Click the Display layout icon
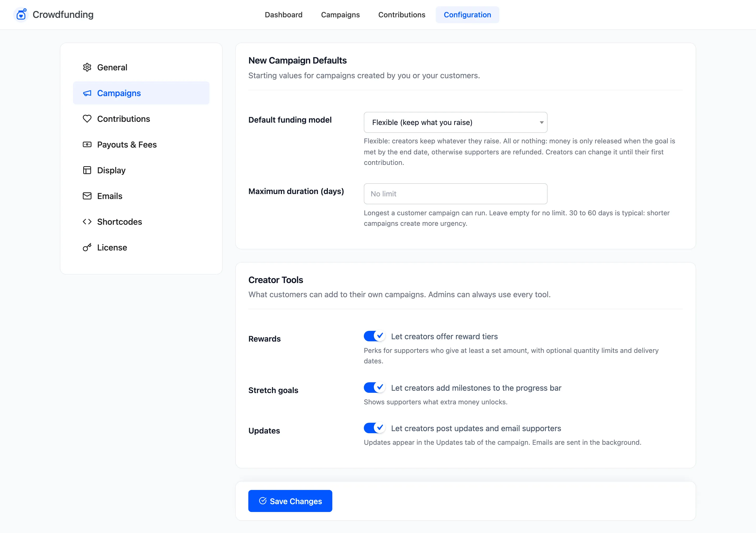 click(87, 170)
